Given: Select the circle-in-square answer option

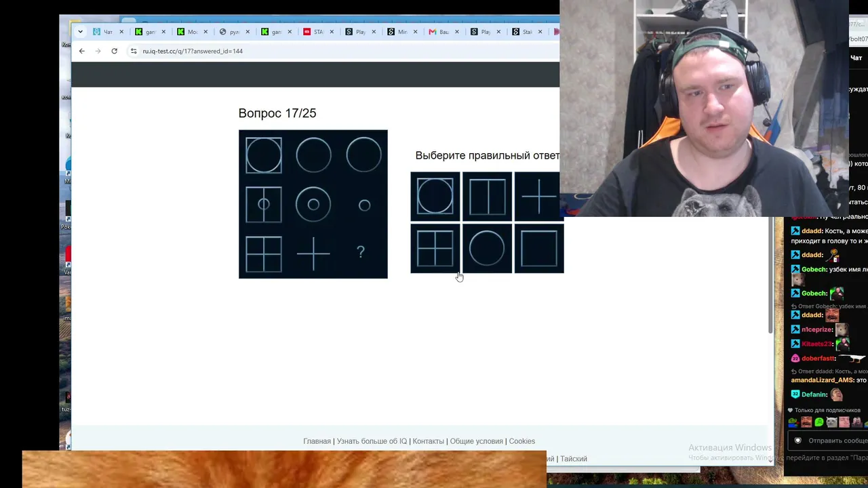Looking at the screenshot, I should (x=435, y=197).
